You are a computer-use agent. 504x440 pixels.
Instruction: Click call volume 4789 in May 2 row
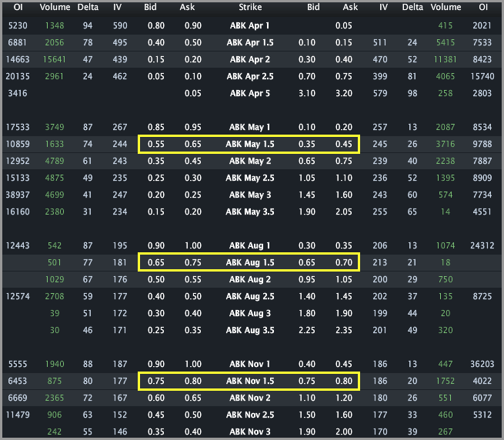tap(55, 161)
